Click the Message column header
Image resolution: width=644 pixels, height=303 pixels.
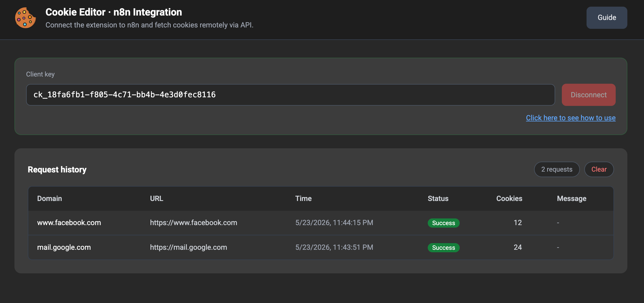(x=572, y=198)
